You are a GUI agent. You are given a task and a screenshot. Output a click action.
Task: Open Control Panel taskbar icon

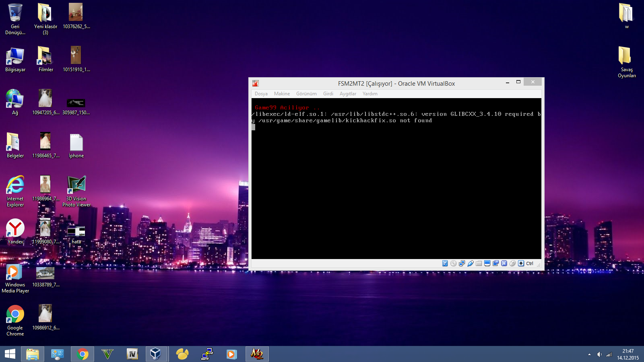click(x=58, y=354)
